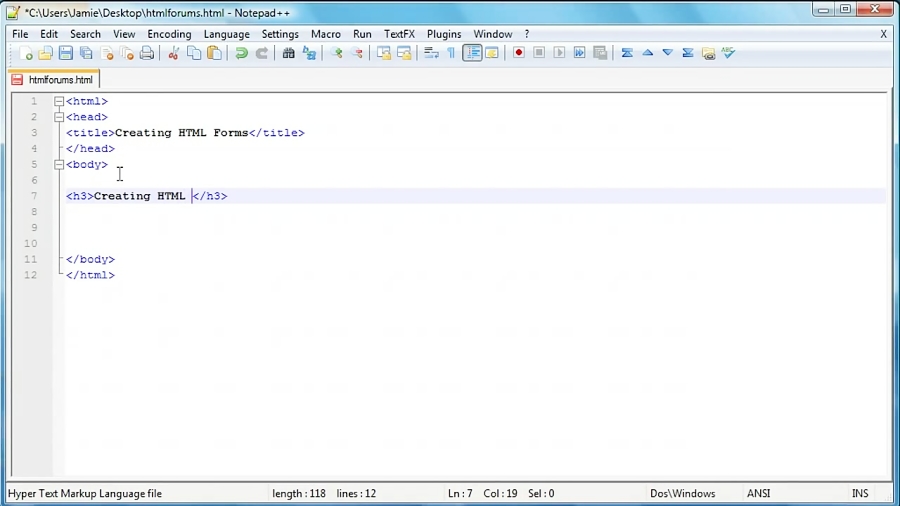Open the ? help menu
Image resolution: width=900 pixels, height=506 pixels.
527,34
